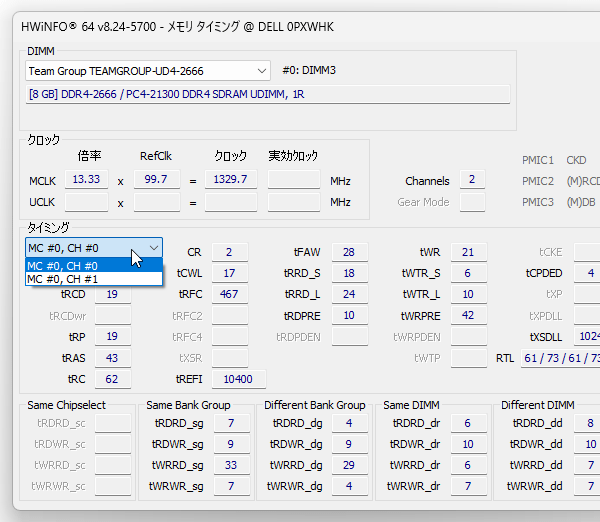Click the tXSDLL value field
Image resolution: width=600 pixels, height=522 pixels.
(x=587, y=336)
